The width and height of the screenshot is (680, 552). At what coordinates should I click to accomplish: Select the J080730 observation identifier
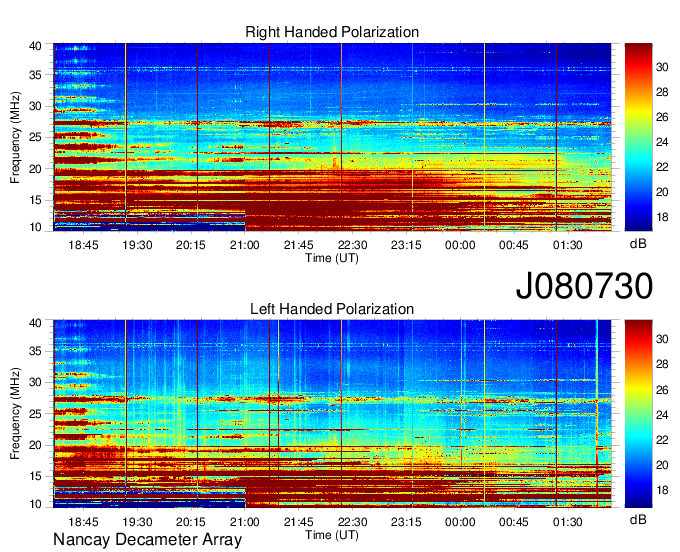click(584, 286)
